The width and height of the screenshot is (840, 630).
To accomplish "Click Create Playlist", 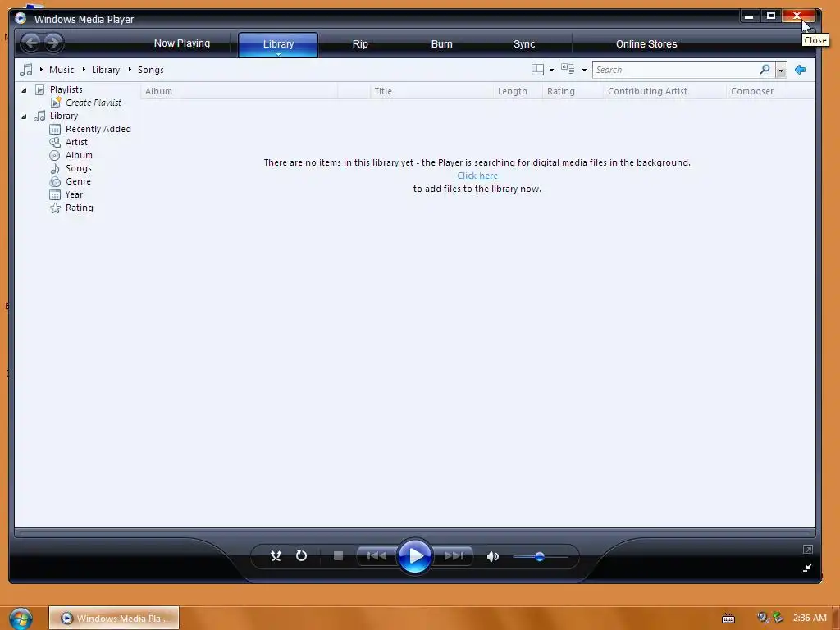I will (94, 103).
